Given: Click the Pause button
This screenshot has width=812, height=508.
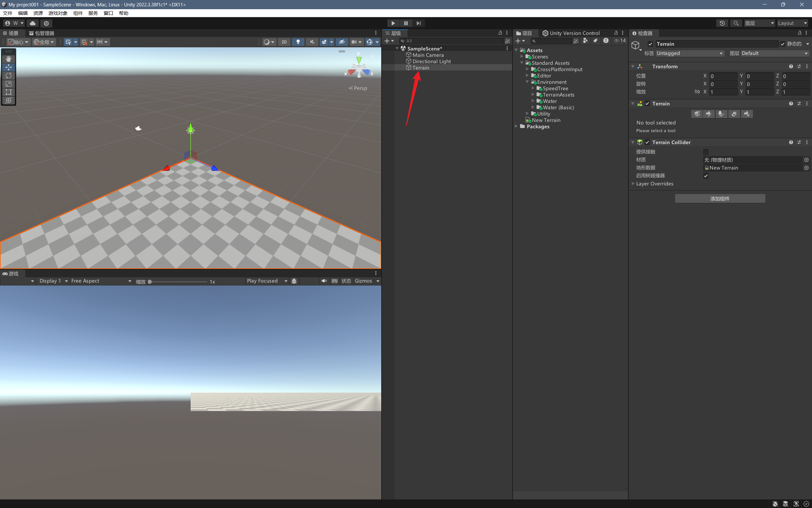Looking at the screenshot, I should [x=406, y=23].
